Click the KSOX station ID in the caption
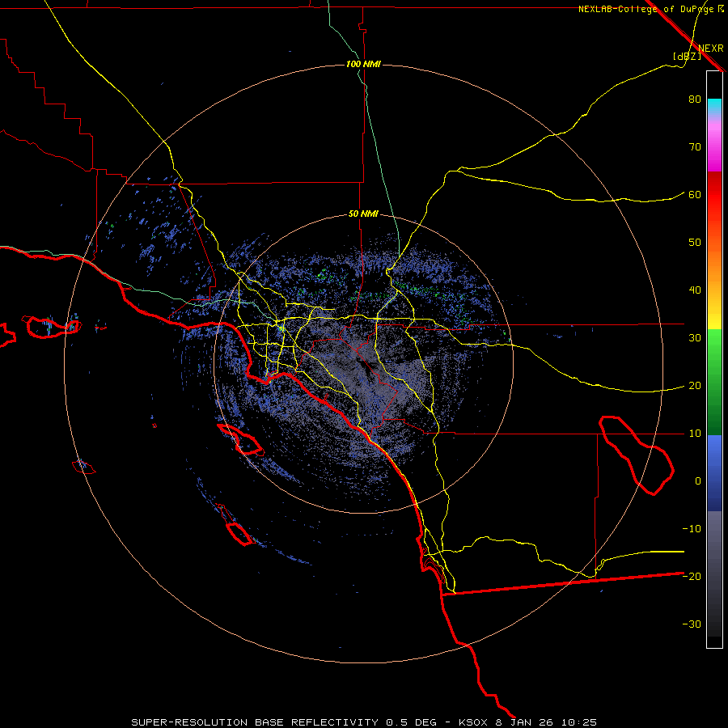Image resolution: width=728 pixels, height=728 pixels. tap(475, 722)
